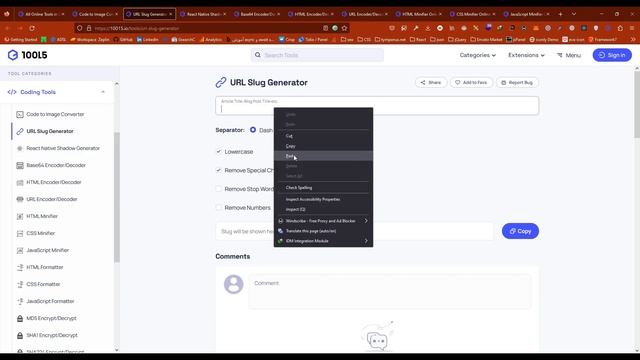The width and height of the screenshot is (640, 360).
Task: Choose Inspect (Q) from context menu
Action: [323, 209]
